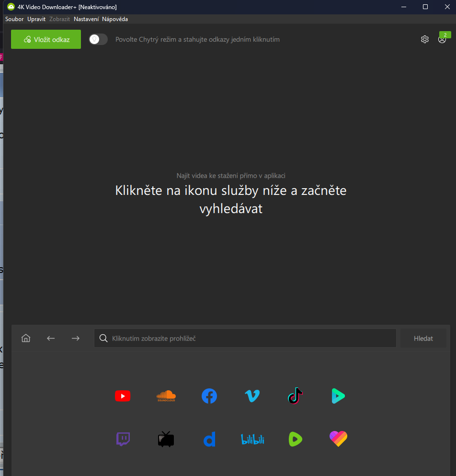The image size is (456, 476).
Task: Open the green Rumble play icon
Action: (295, 439)
